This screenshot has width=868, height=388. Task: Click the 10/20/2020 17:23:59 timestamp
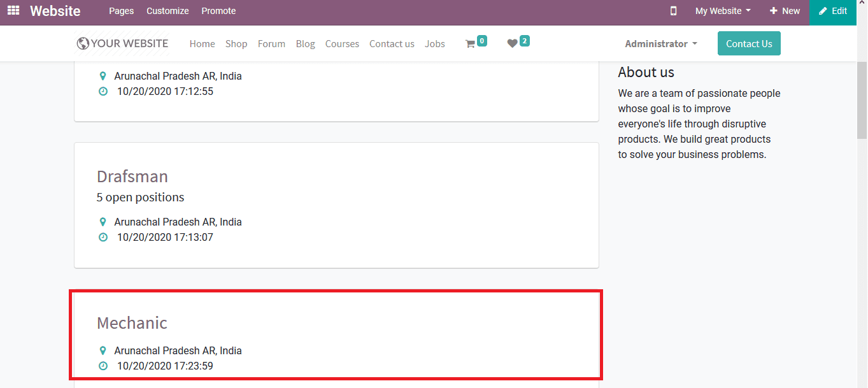click(165, 366)
